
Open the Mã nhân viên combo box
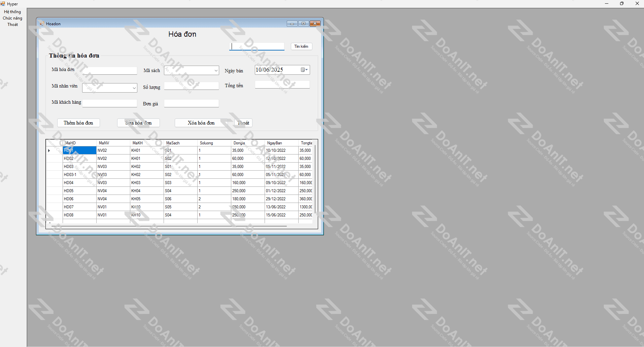134,88
